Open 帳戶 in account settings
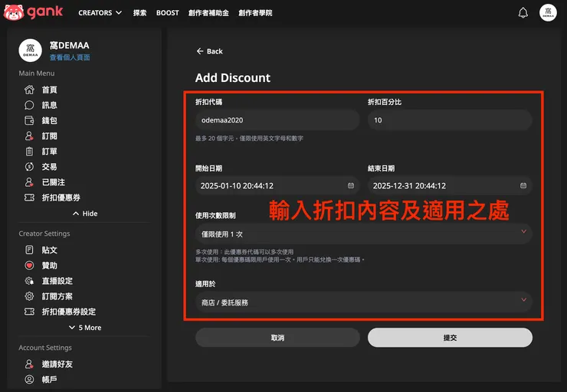Viewport: 567px width, 392px height. point(50,379)
